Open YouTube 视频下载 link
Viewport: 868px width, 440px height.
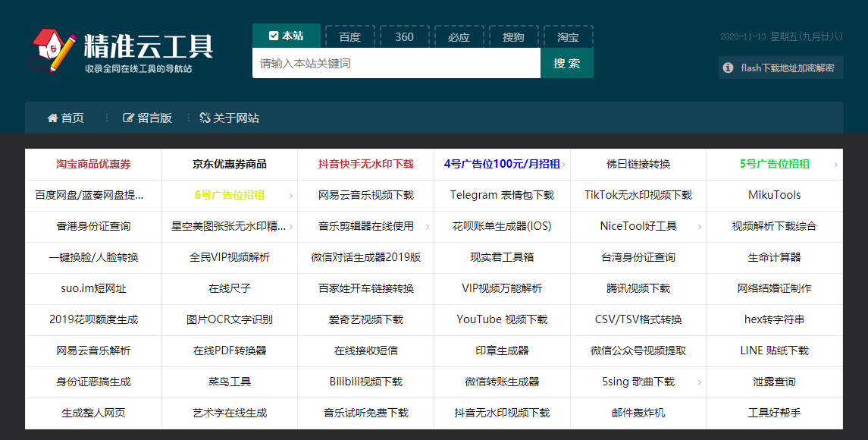click(502, 319)
